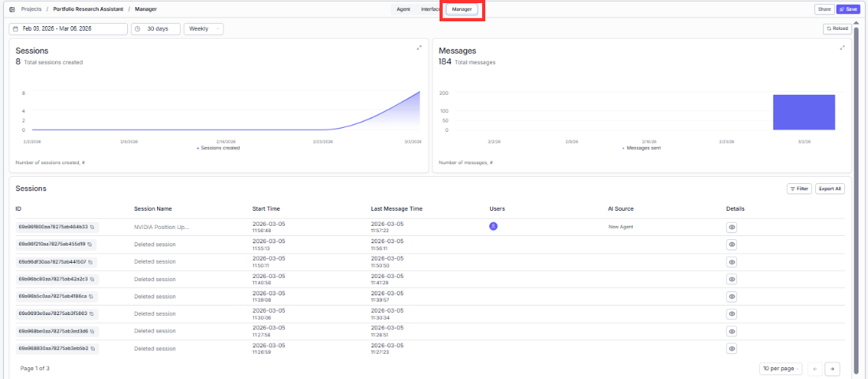868x379 pixels.
Task: Click last message time 11:57:22
Action: pos(380,230)
